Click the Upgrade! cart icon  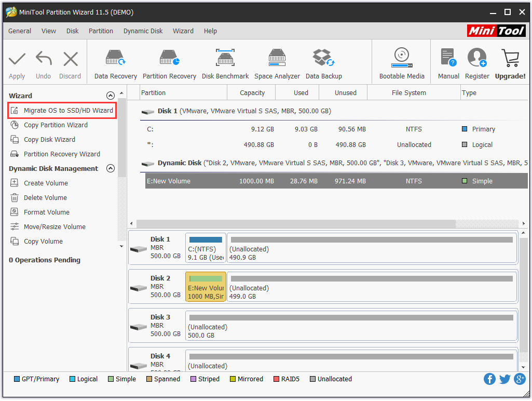[510, 58]
